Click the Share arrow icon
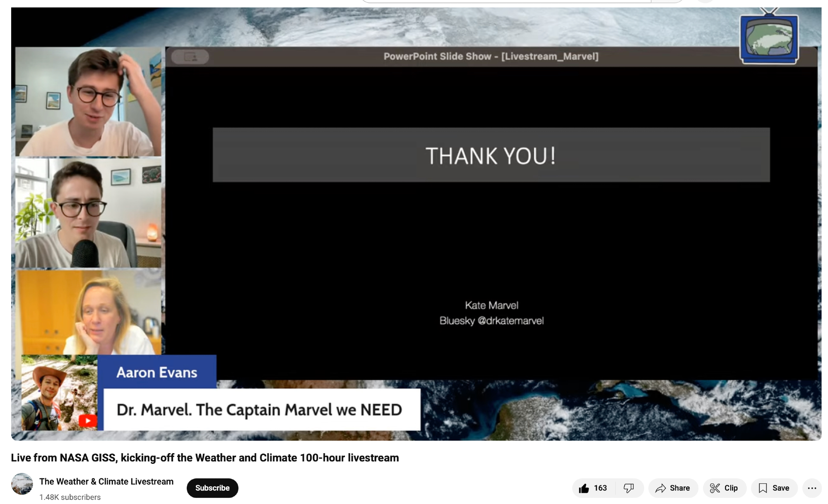This screenshot has width=828, height=504. (x=660, y=488)
